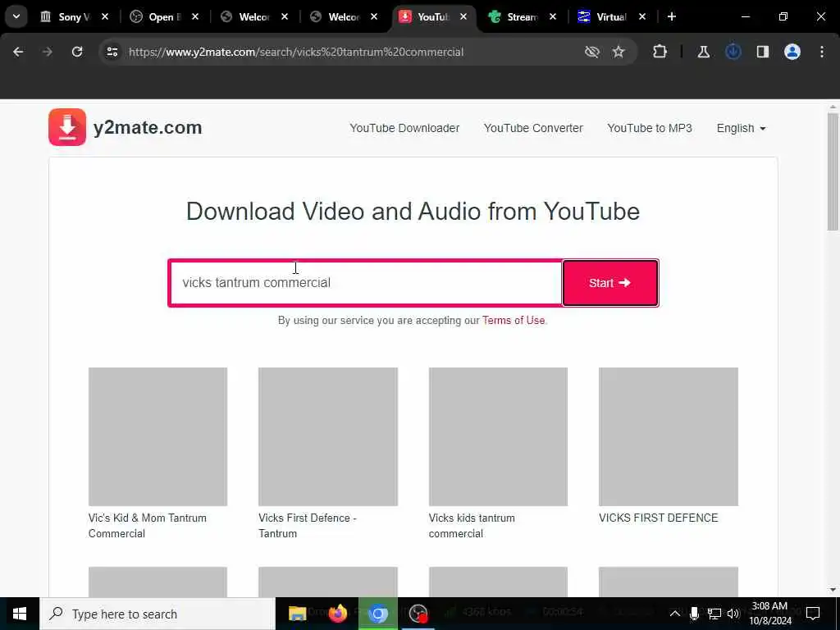Open the browser side panel
Image resolution: width=840 pixels, height=630 pixels.
coord(762,52)
